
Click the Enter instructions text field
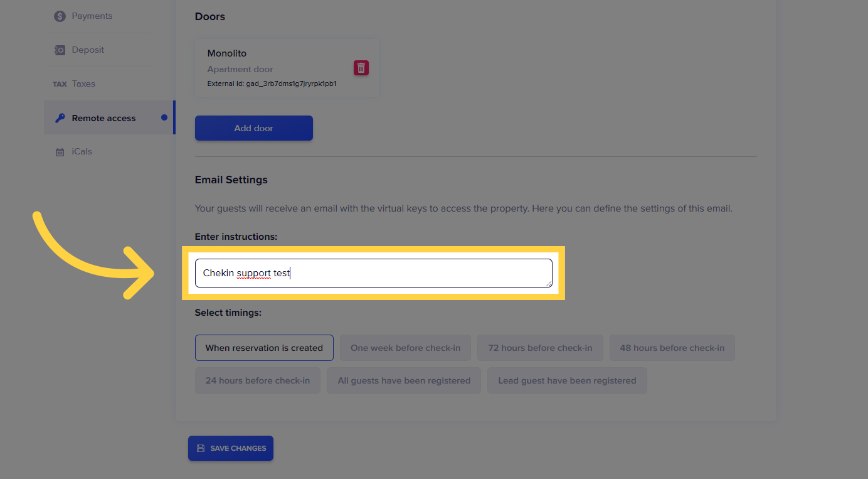[373, 273]
